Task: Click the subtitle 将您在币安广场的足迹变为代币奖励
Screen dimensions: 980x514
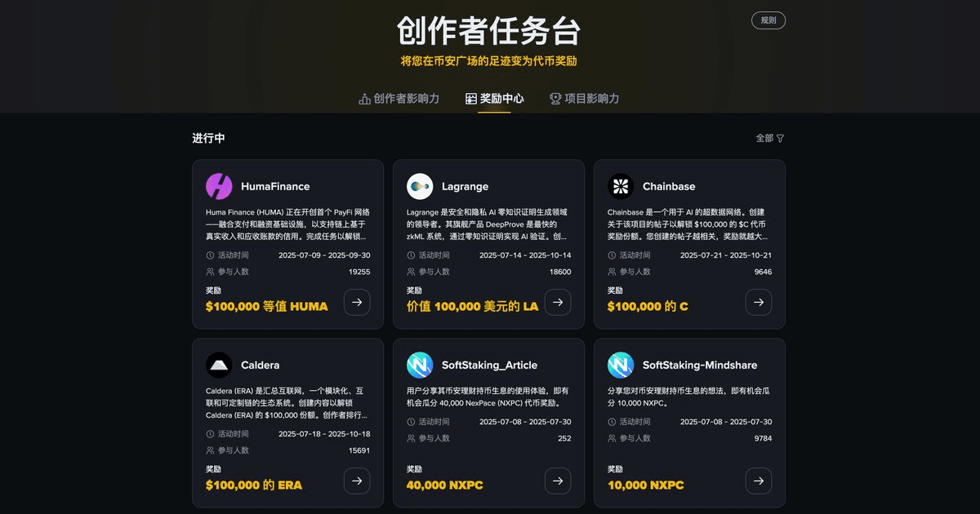Action: tap(489, 61)
